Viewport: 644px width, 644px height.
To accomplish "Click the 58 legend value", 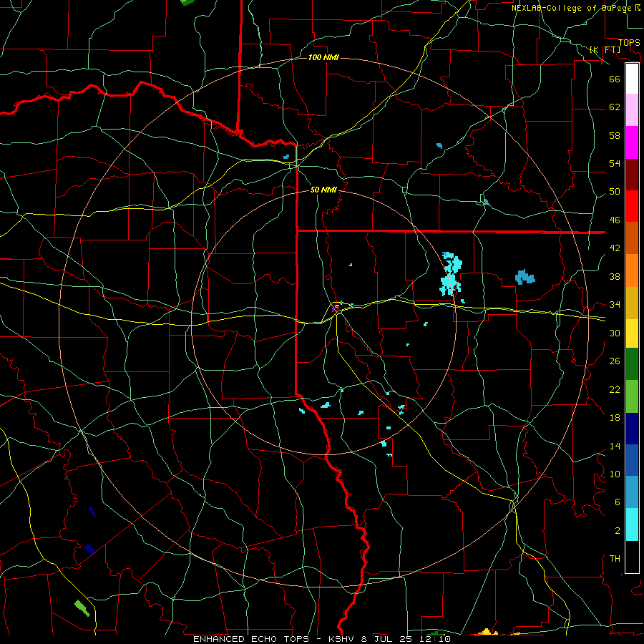I will [x=615, y=135].
